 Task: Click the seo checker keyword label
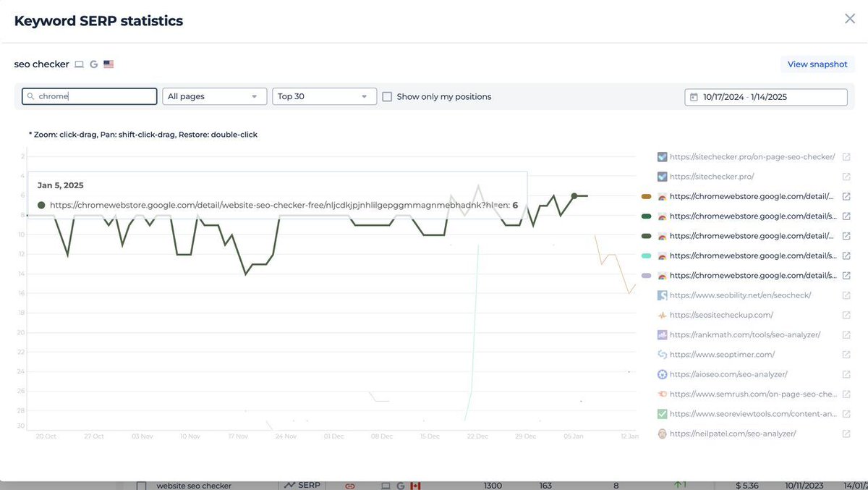pyautogui.click(x=42, y=64)
